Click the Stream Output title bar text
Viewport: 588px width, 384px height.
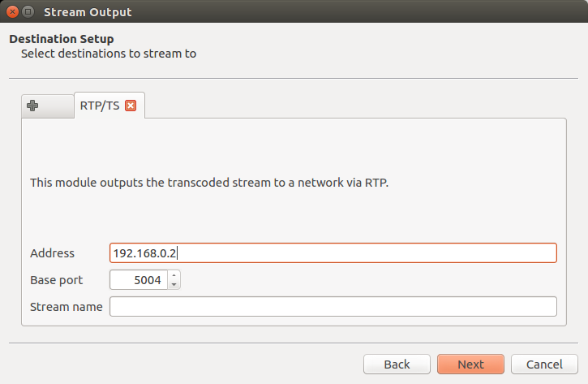coord(88,12)
